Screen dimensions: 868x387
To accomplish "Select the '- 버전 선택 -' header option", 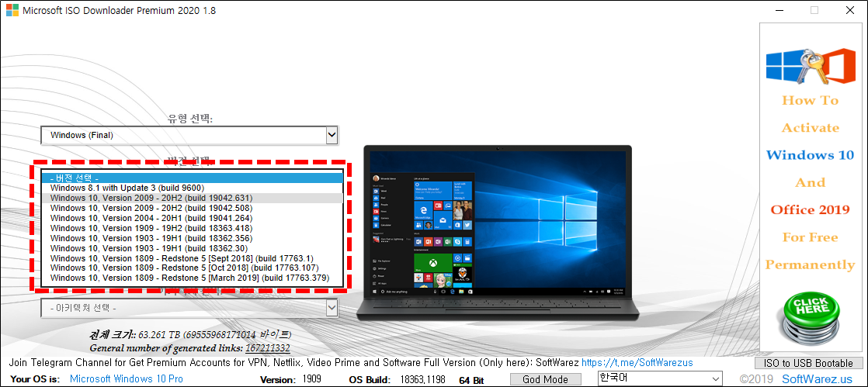I will [x=192, y=178].
